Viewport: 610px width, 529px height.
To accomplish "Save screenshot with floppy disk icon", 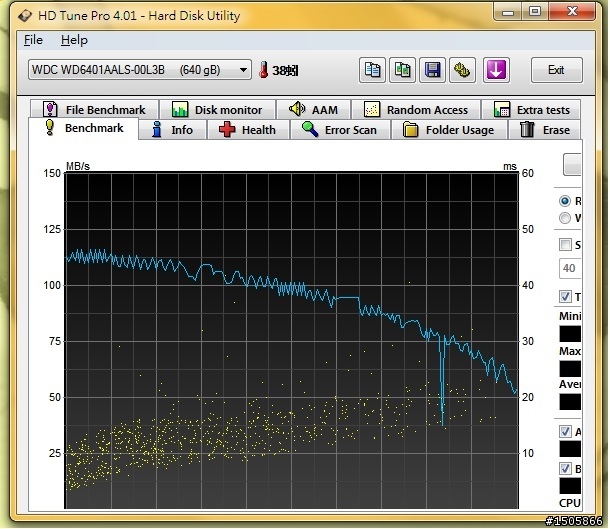I will pyautogui.click(x=432, y=70).
